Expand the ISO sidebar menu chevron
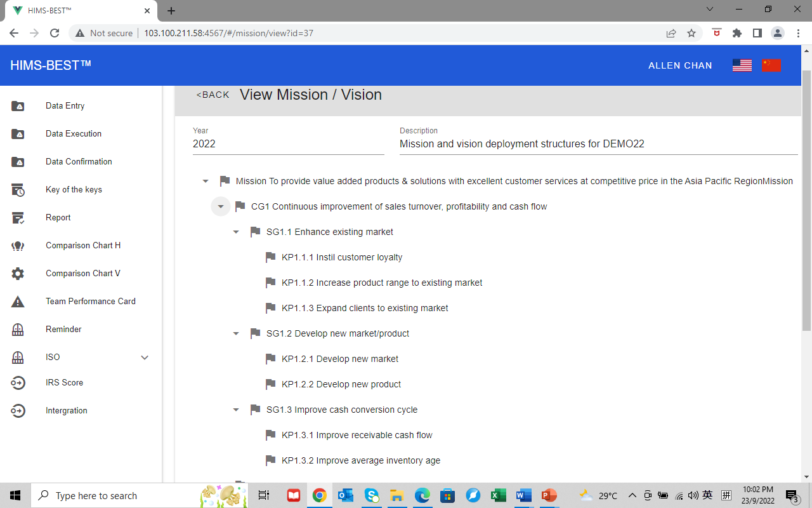 point(145,358)
